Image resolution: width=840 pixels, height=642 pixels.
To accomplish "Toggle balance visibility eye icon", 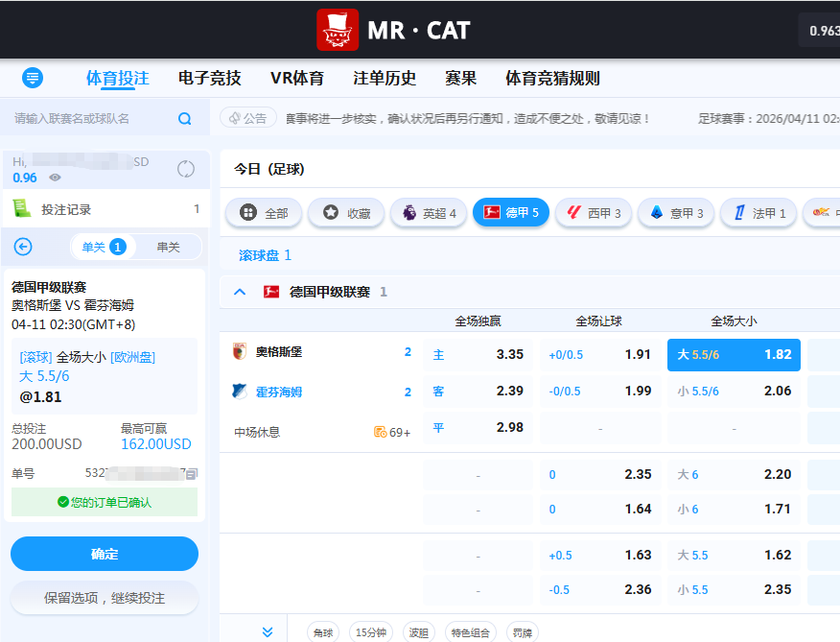I will click(x=56, y=178).
